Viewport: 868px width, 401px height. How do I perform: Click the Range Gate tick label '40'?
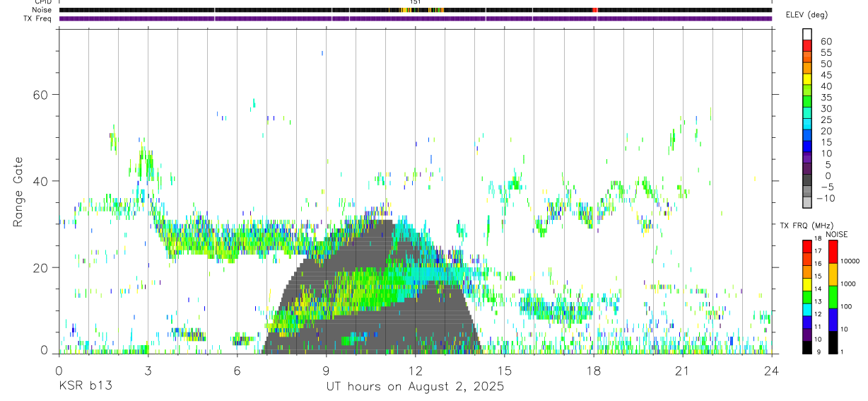[x=41, y=181]
